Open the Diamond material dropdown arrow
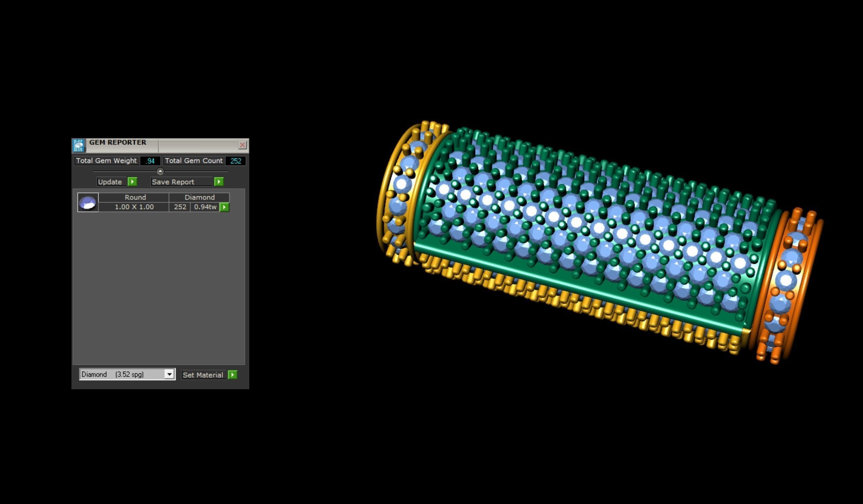This screenshot has height=504, width=863. [169, 374]
